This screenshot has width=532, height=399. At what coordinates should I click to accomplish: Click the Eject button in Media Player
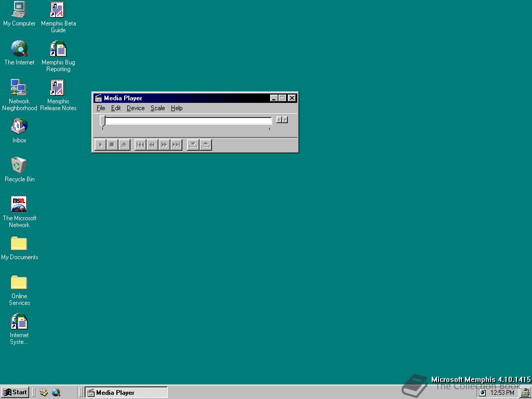point(124,145)
